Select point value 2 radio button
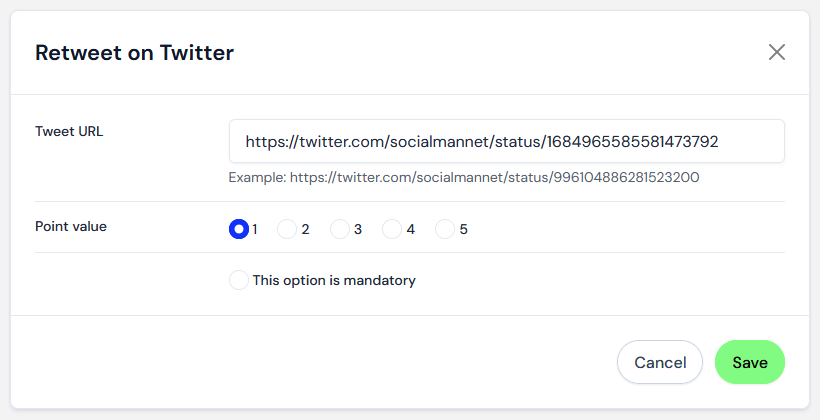The image size is (820, 420). click(287, 229)
